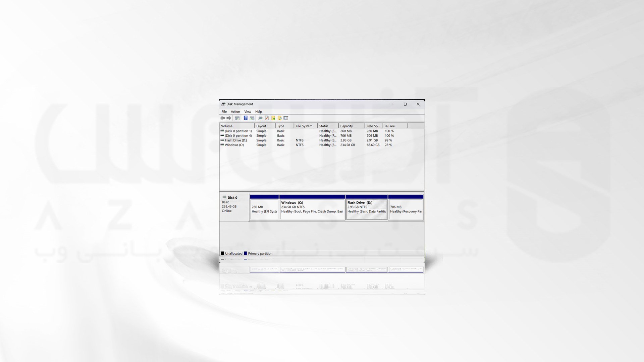Screen dimensions: 644x362
Task: Click the Forward arrow toolbar icon
Action: tap(229, 118)
